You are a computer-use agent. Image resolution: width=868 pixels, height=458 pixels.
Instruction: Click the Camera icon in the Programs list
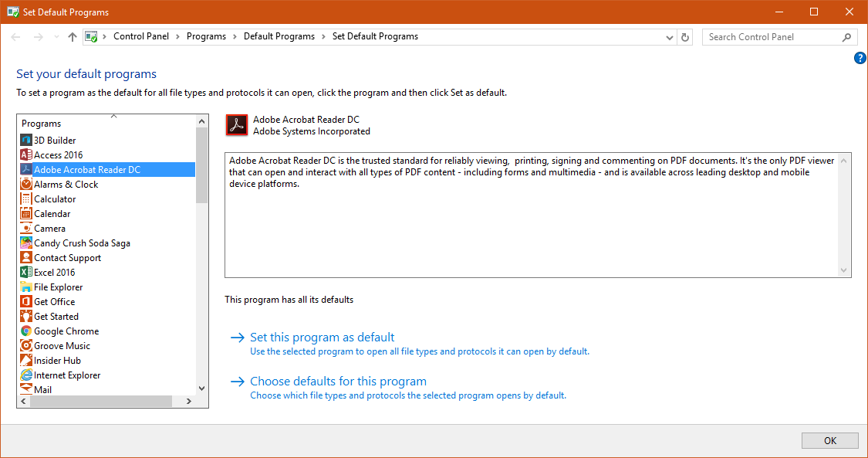[x=26, y=228]
